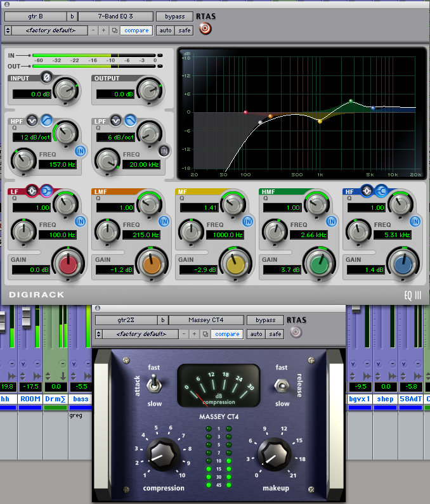Open the gtr B track selector

[36, 16]
